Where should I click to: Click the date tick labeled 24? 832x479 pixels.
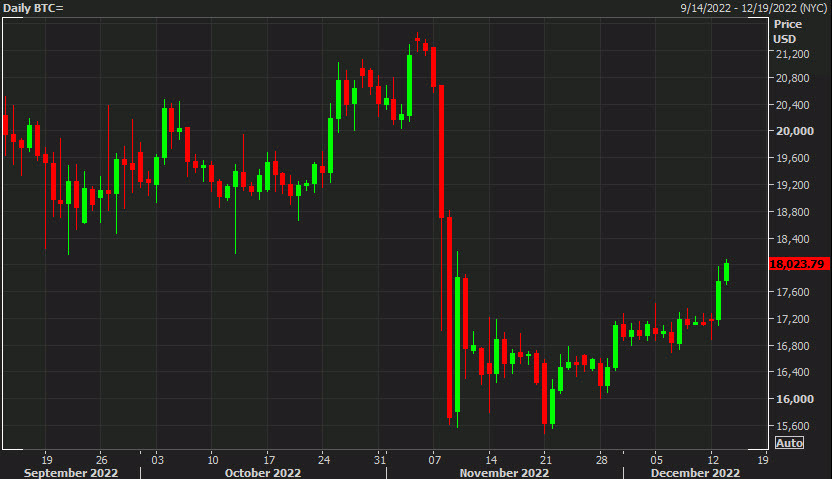[324, 460]
